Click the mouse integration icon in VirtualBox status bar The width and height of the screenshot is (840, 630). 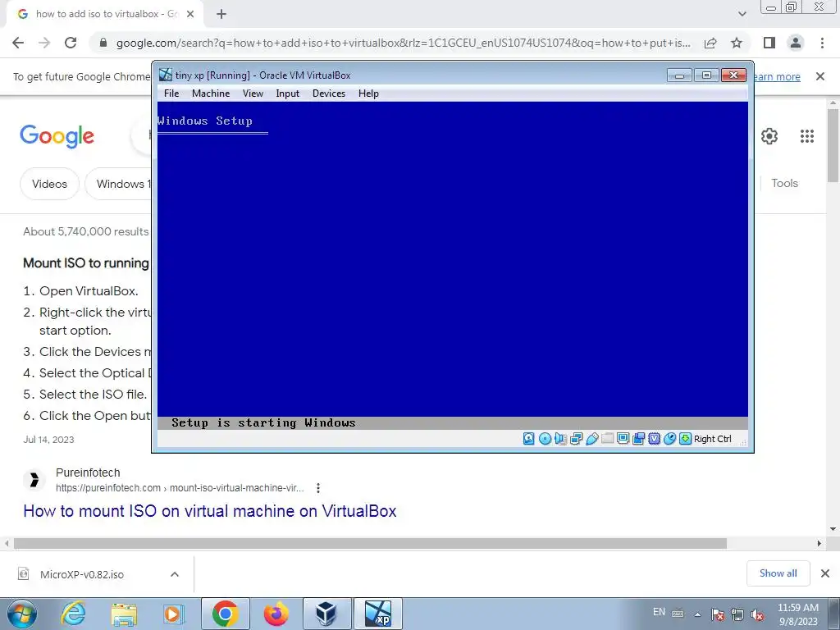(x=669, y=439)
